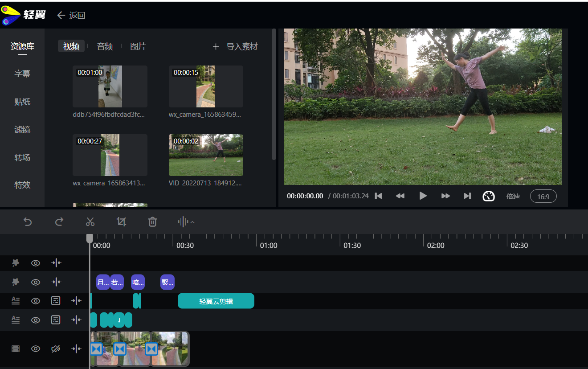Click the last video clip on the video track
588x369 pixels.
[x=171, y=348]
